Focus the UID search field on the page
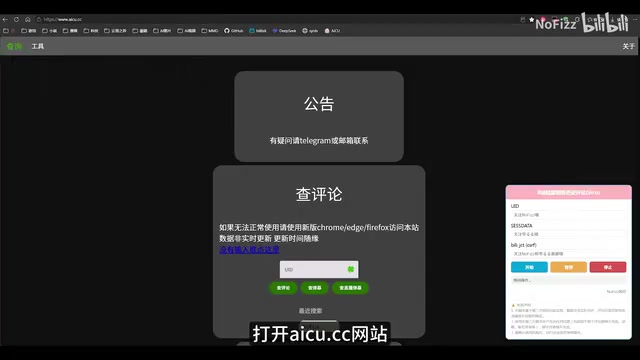Screen dimensions: 640x360 coord(319,269)
